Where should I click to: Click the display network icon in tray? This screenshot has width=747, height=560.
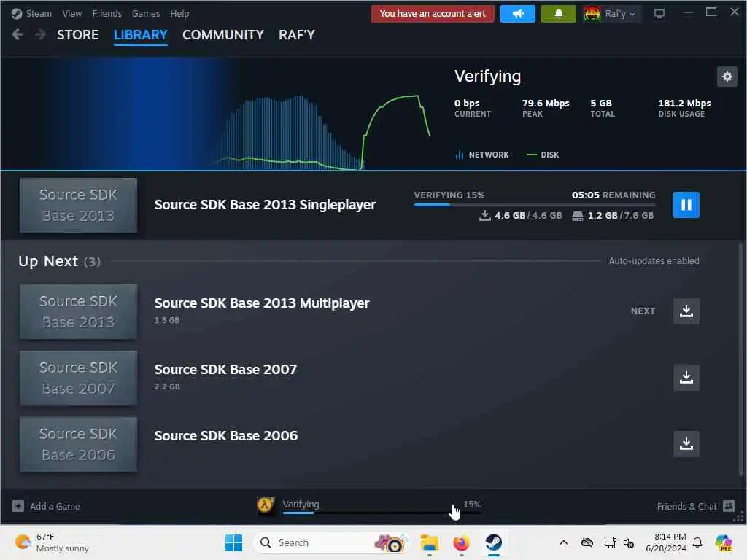coord(611,542)
